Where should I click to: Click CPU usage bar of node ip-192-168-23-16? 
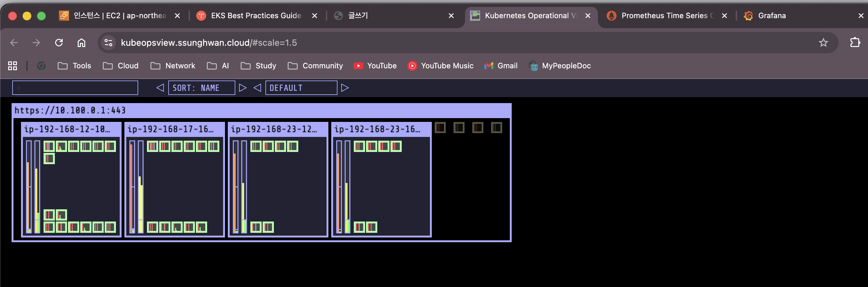(339, 187)
